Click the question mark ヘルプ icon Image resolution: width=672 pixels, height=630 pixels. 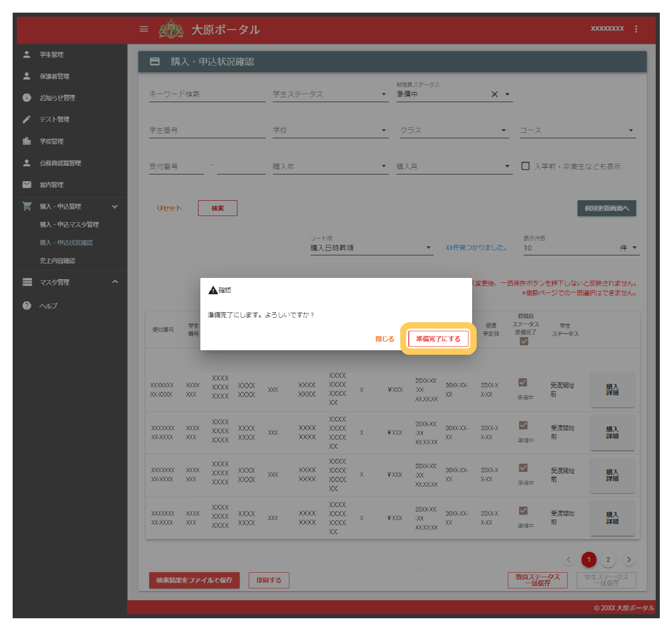27,306
